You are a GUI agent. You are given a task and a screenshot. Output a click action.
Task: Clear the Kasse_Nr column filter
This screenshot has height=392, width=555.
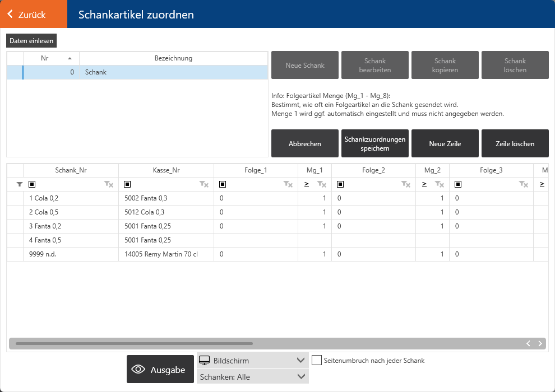click(204, 184)
